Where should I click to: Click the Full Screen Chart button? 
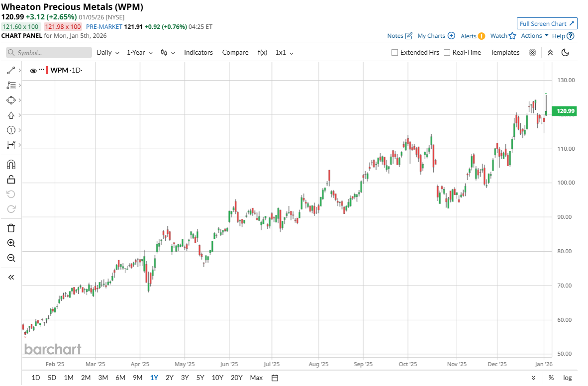[547, 24]
